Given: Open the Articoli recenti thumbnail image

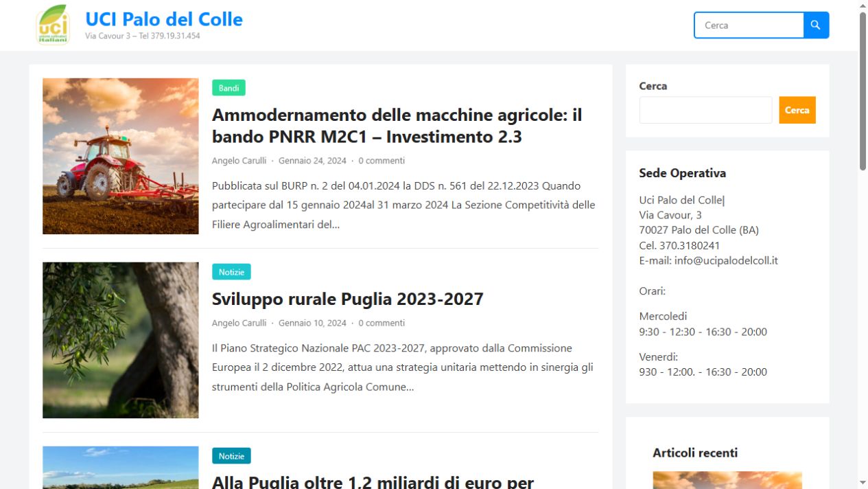Looking at the screenshot, I should point(727,480).
